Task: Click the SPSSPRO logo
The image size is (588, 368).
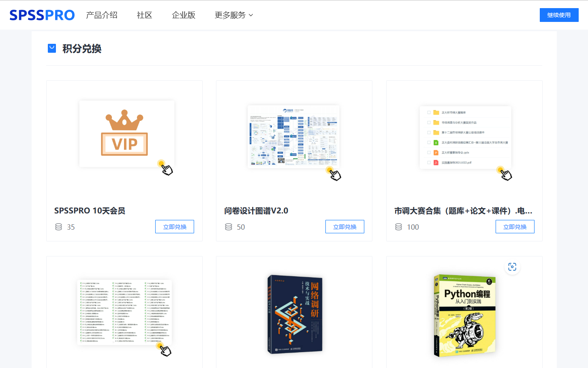Action: click(42, 15)
